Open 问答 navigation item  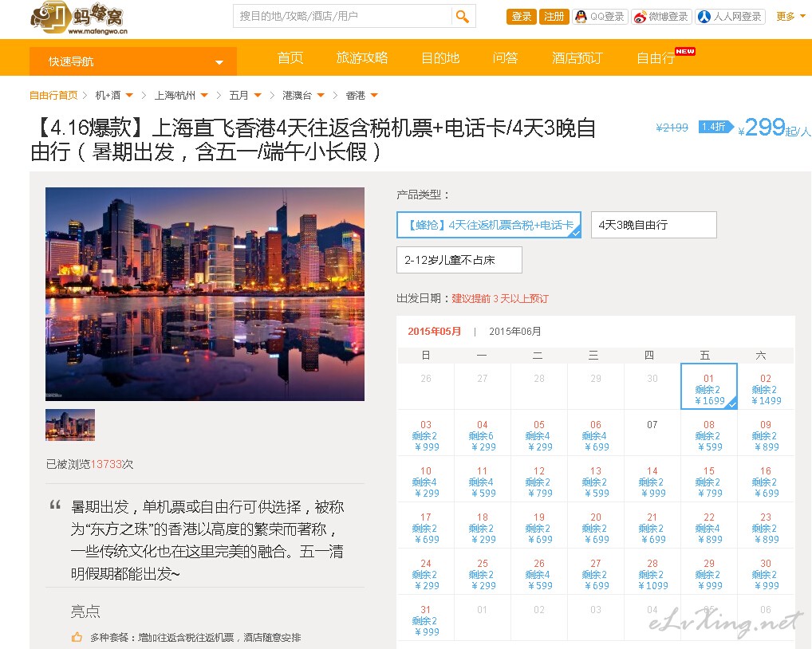pyautogui.click(x=506, y=58)
